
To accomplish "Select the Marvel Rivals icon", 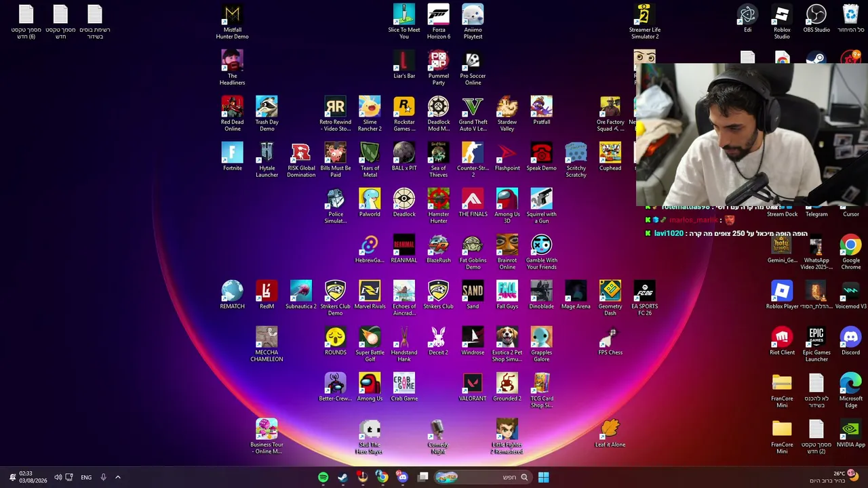I will (x=370, y=295).
